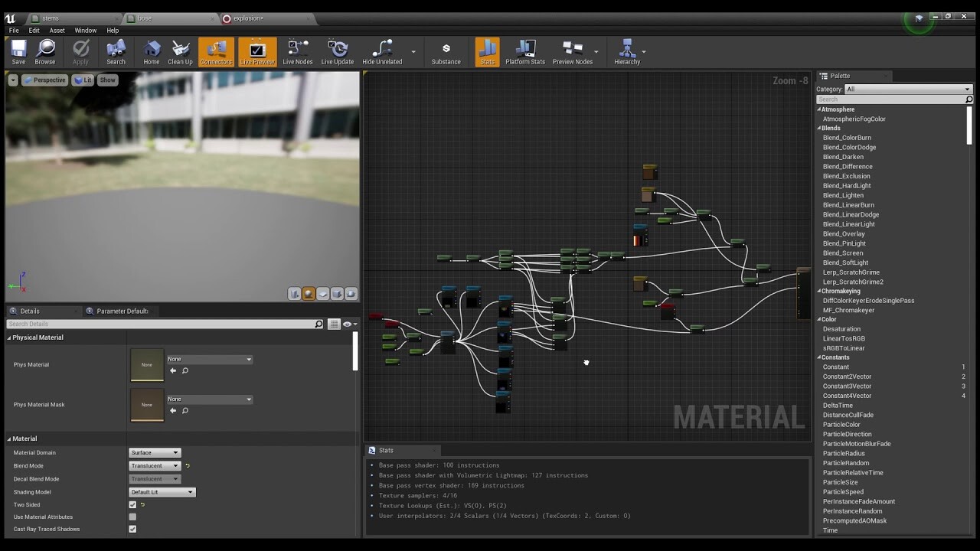980x551 pixels.
Task: Save the material asset
Action: point(18,51)
